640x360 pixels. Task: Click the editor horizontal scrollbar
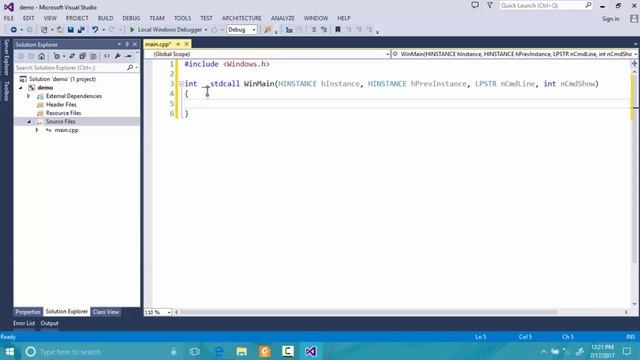368,312
